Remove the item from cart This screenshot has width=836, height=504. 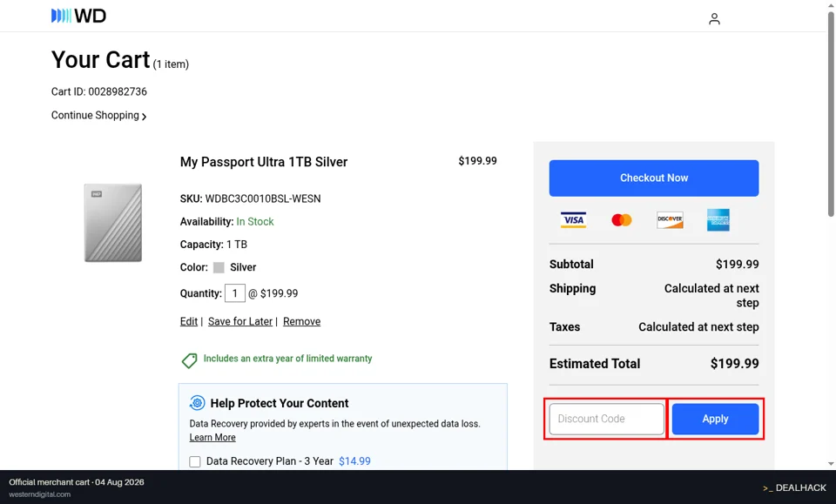click(x=302, y=321)
